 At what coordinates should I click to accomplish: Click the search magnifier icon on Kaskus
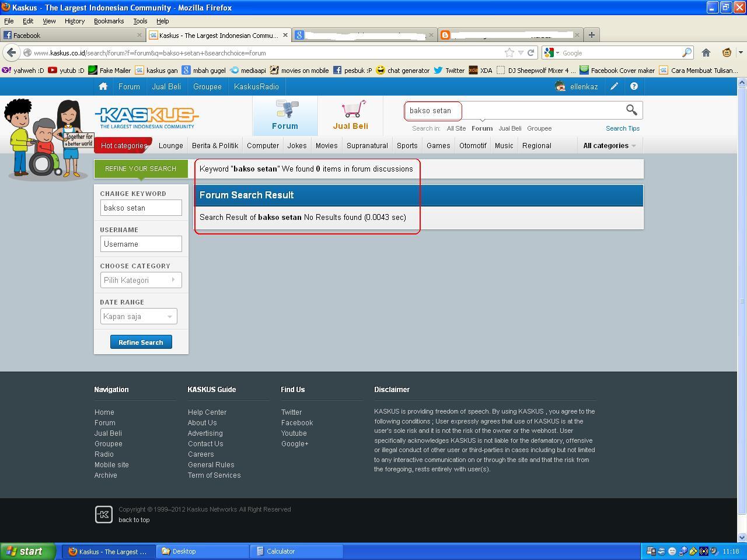(631, 110)
